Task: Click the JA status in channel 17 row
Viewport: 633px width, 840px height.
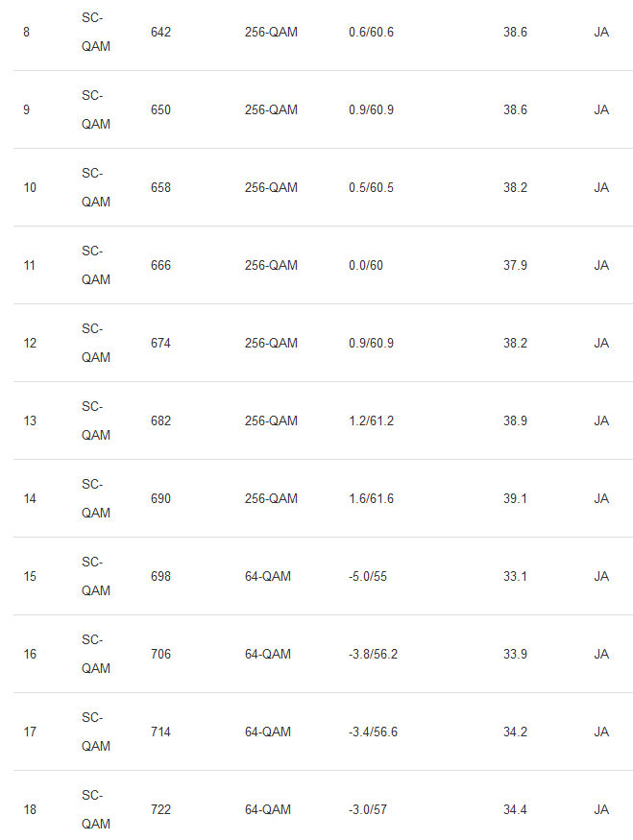Action: [601, 732]
